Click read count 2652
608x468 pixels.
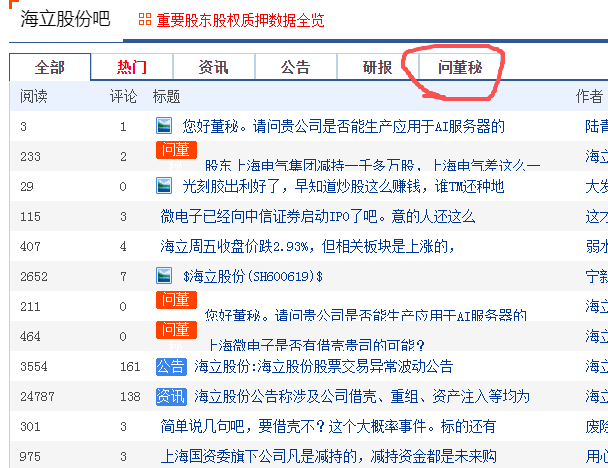click(34, 276)
